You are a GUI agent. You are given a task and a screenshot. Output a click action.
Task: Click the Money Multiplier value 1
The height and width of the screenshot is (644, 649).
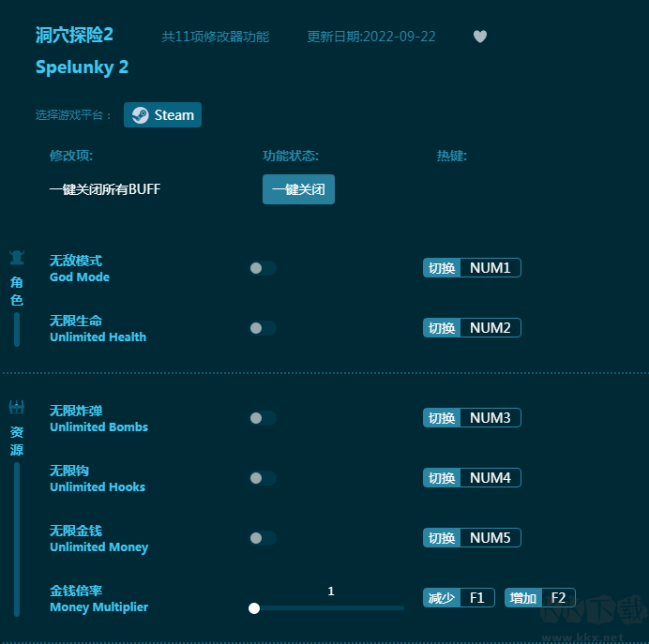point(331,592)
